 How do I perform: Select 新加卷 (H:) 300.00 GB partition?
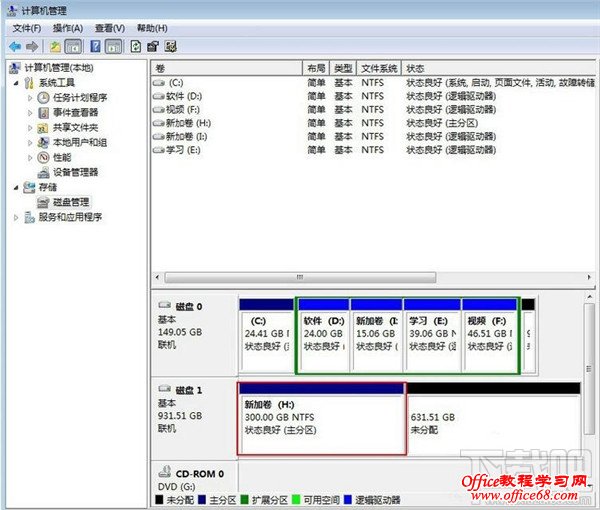pyautogui.click(x=322, y=419)
